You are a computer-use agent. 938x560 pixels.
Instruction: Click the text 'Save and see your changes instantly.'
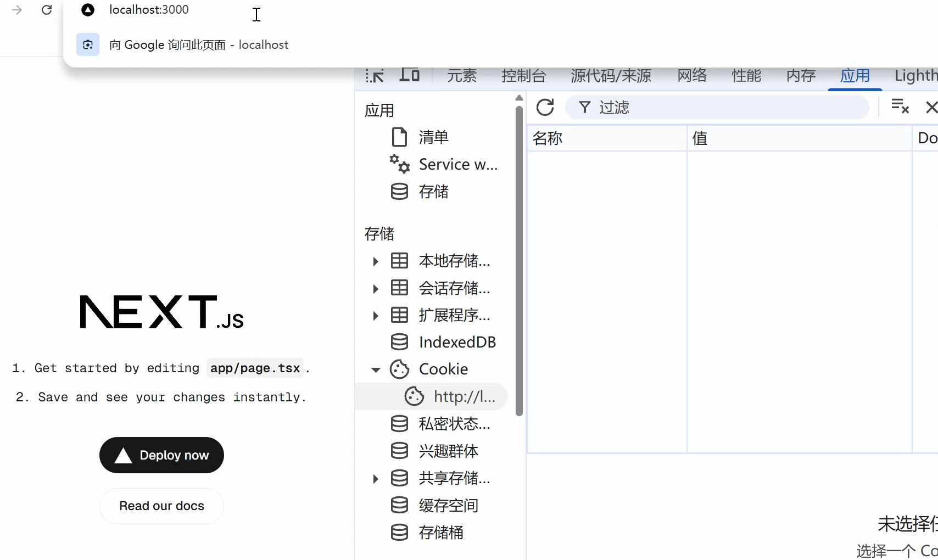172,397
